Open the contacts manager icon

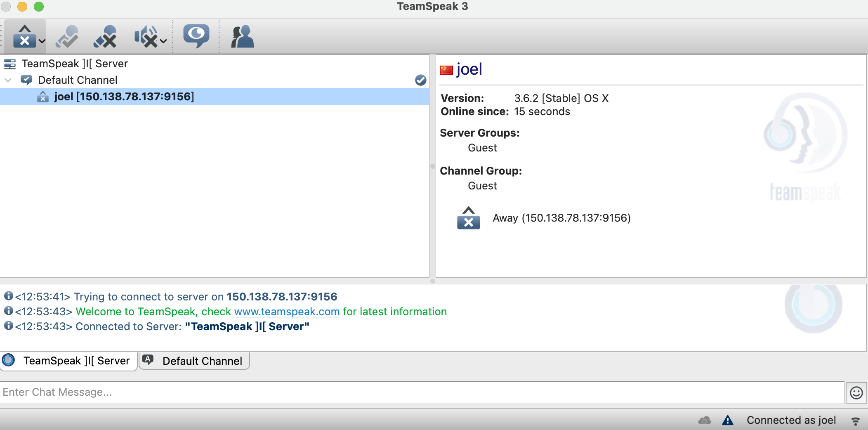(x=242, y=36)
